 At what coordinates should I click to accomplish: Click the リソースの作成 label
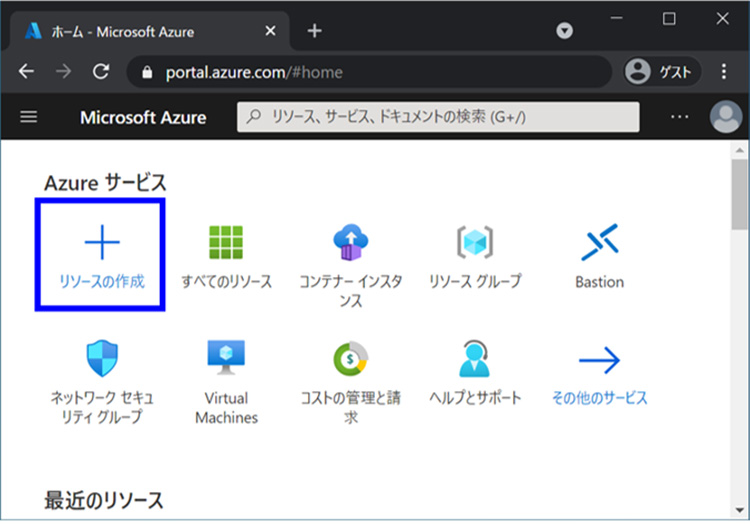tap(102, 282)
